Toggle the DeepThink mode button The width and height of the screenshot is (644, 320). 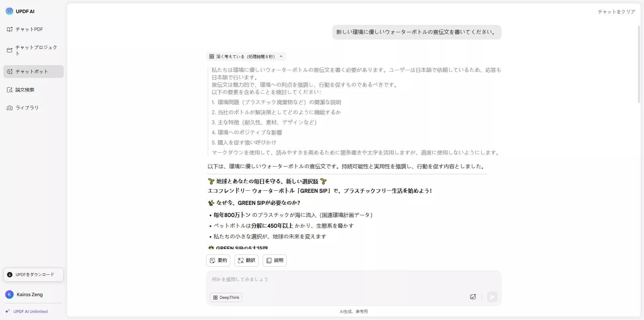tap(226, 298)
